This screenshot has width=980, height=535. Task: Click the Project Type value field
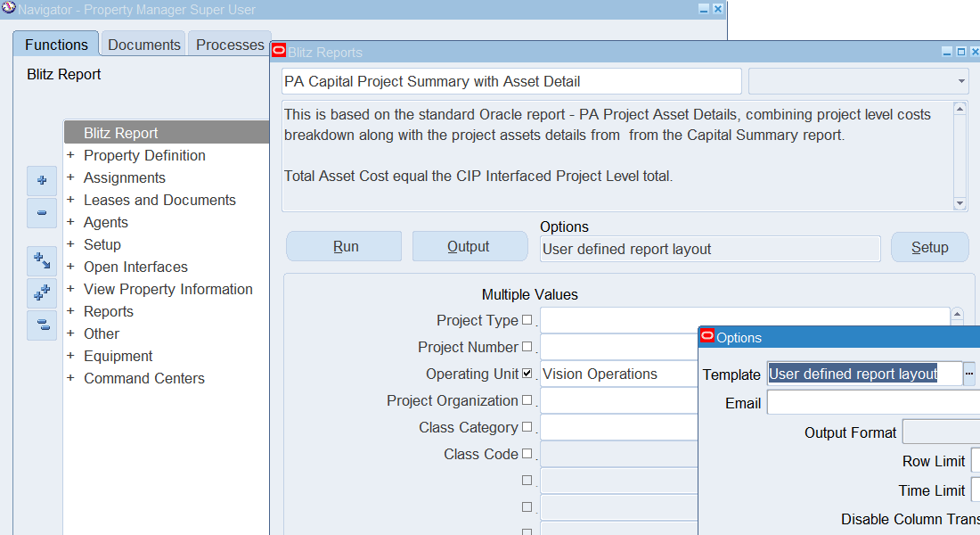745,320
